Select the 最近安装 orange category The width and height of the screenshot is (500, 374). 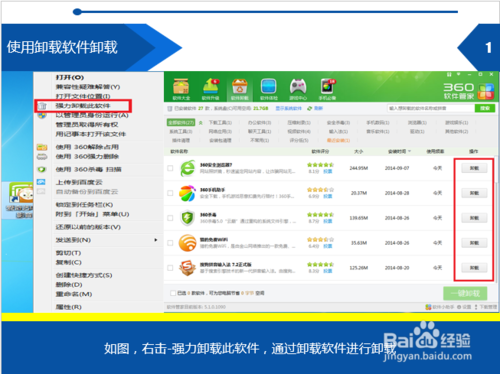point(338,140)
